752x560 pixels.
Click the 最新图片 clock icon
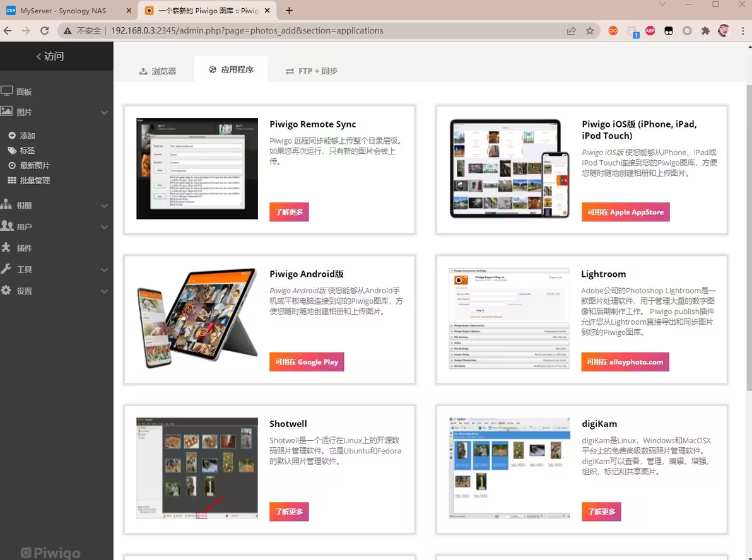12,166
